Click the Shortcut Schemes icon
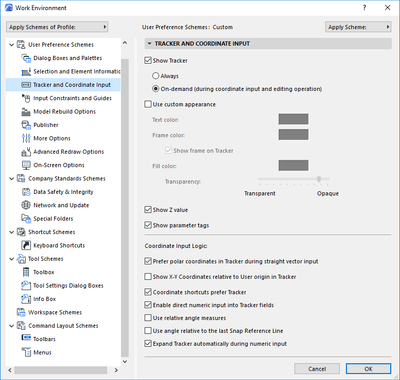Screen dimensions: 400x380 click(x=21, y=232)
